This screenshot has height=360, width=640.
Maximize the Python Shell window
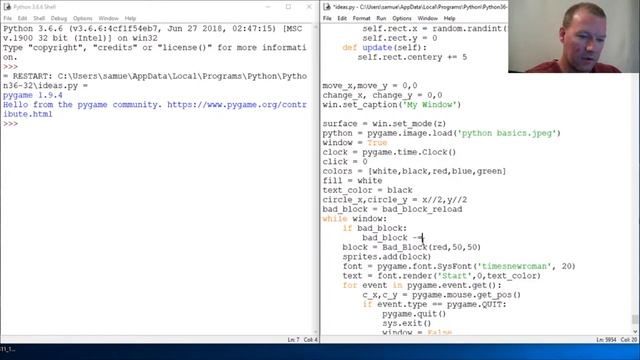coord(289,7)
